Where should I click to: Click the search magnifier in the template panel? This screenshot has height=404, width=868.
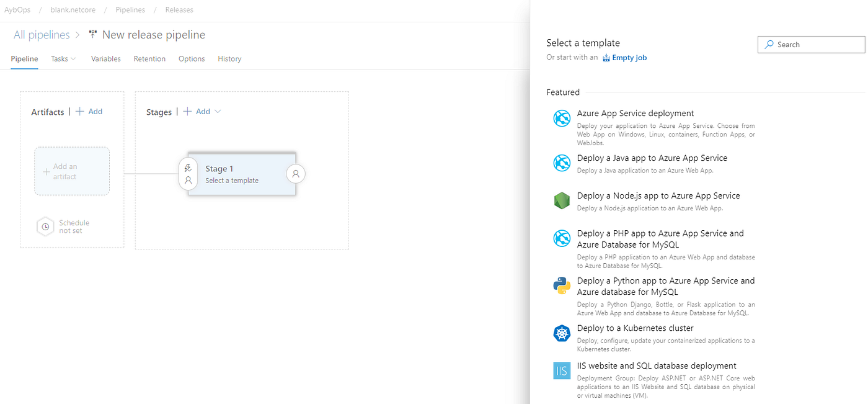769,44
